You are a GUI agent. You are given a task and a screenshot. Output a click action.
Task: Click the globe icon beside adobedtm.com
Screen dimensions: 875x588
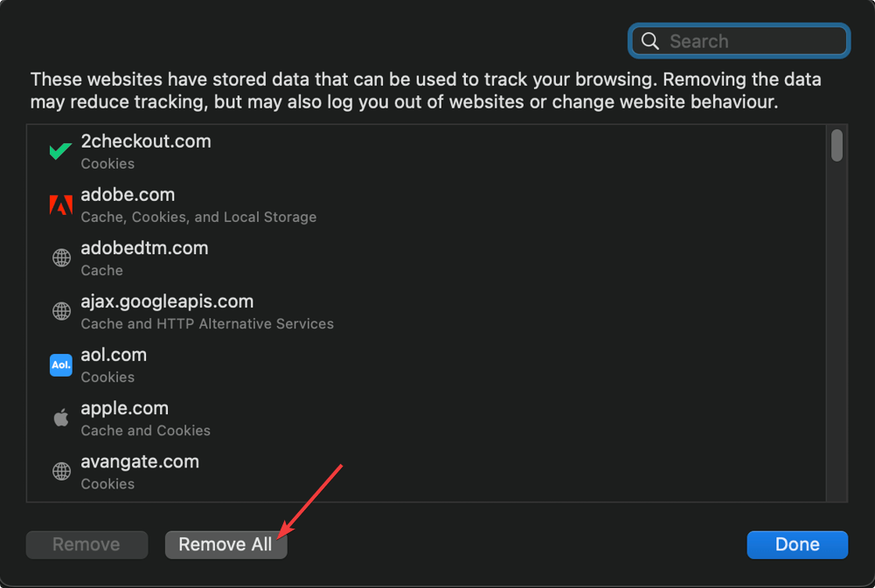(x=61, y=258)
